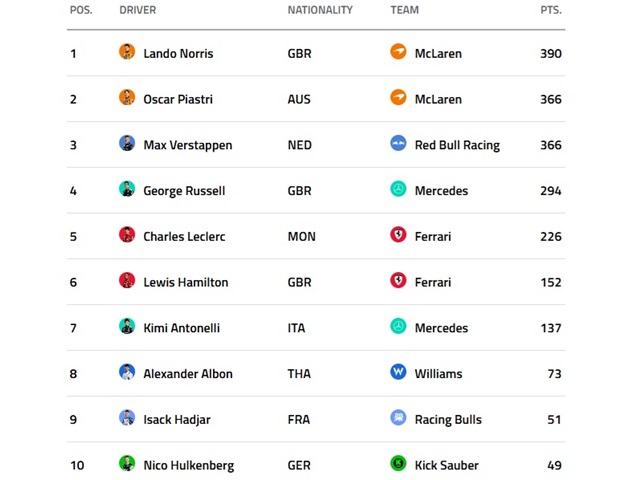Open Kimi Antonelli's driver page
The image size is (640, 480).
(x=181, y=328)
